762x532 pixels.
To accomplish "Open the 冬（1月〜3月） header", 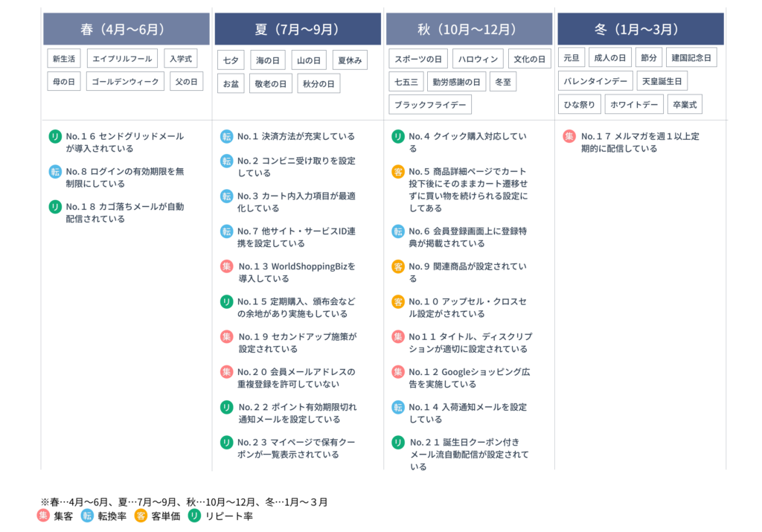I will point(640,30).
